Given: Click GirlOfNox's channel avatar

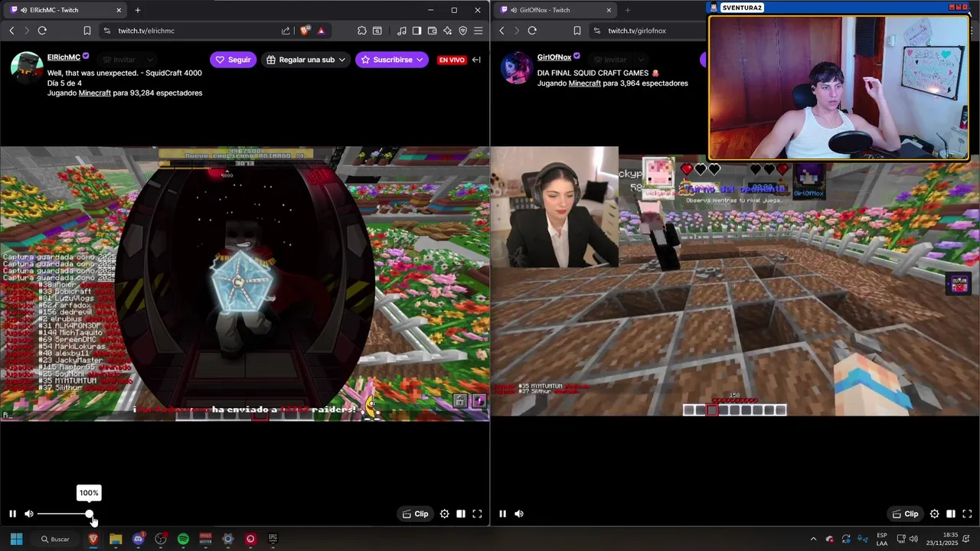Looking at the screenshot, I should point(517,67).
